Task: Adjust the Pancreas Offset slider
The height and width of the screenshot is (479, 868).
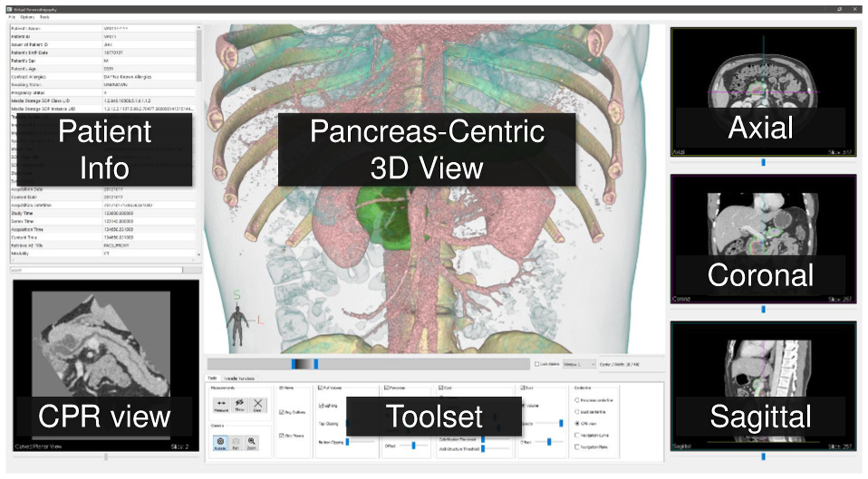Action: pos(413,446)
